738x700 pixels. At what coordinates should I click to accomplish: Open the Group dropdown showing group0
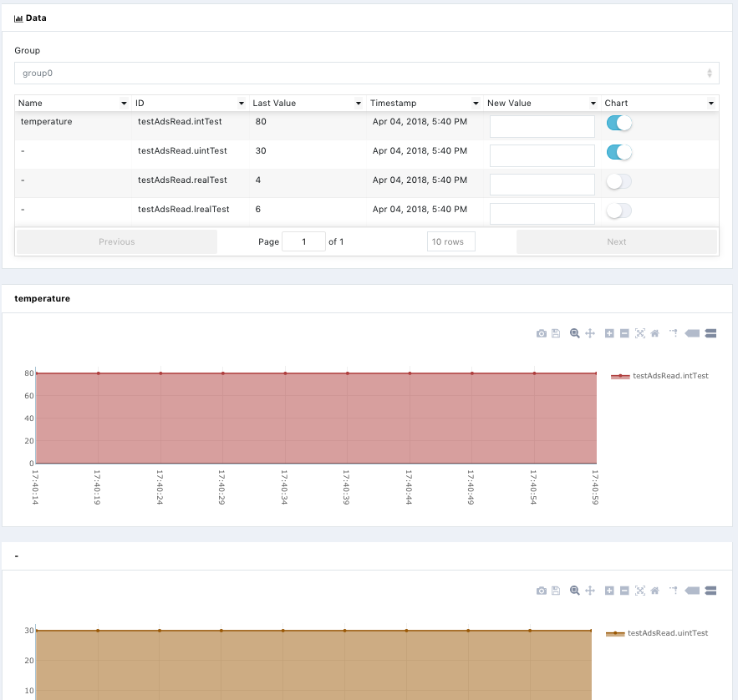coord(366,74)
